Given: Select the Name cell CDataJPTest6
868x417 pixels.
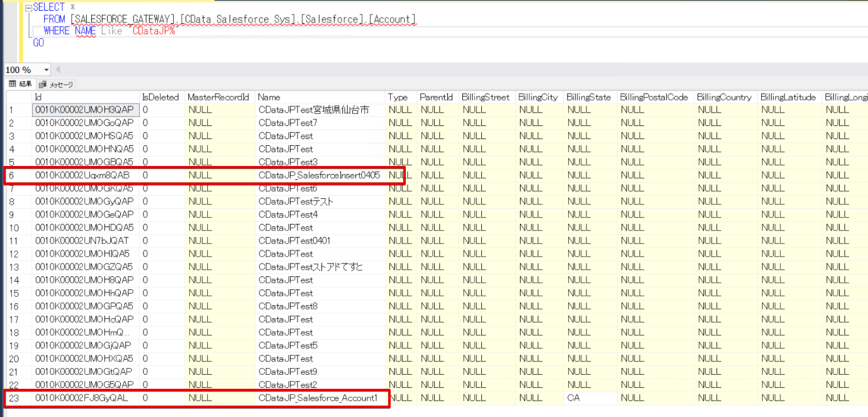Looking at the screenshot, I should point(320,189).
